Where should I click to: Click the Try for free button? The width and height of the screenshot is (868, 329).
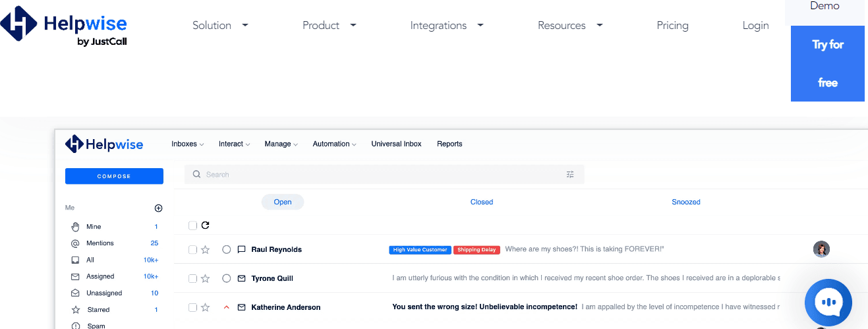pos(827,63)
